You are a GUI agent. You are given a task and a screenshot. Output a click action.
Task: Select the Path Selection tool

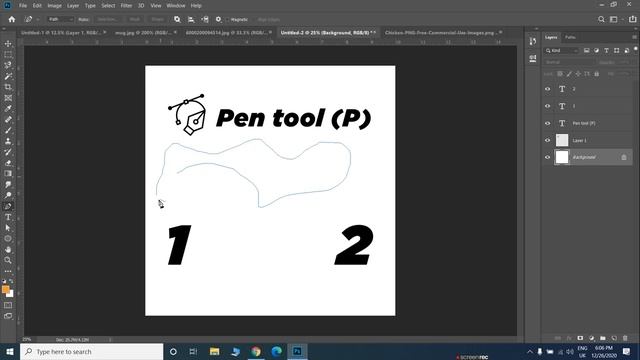(x=8, y=228)
